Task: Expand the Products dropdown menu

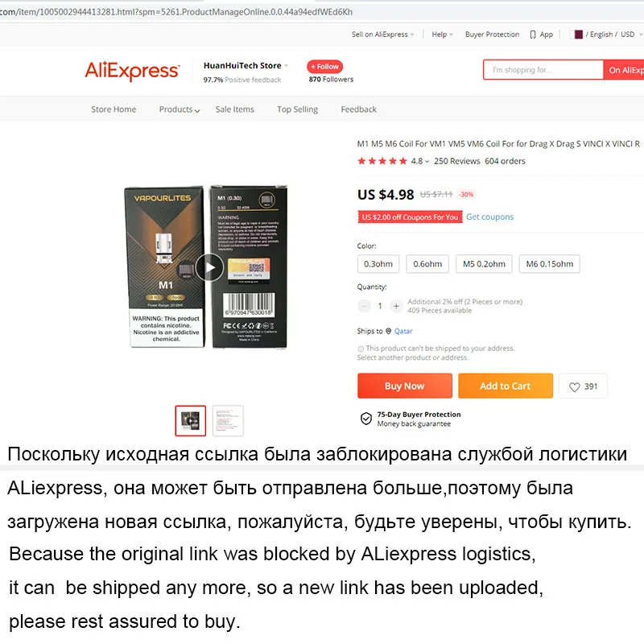Action: 179,109
